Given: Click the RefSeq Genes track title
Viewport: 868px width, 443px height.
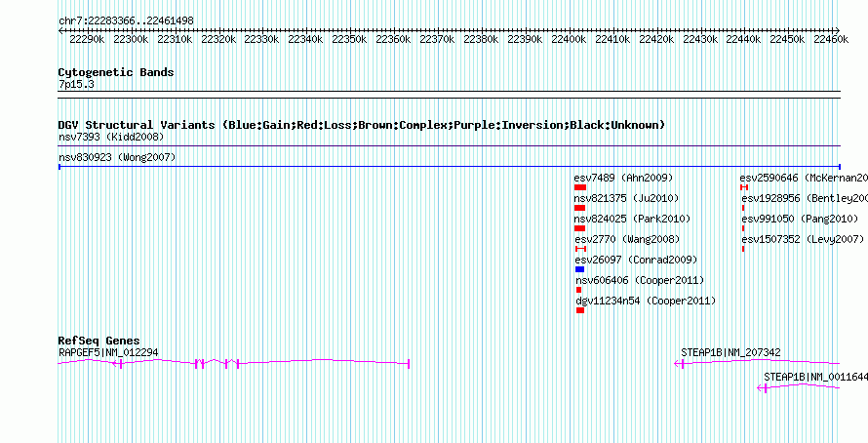Looking at the screenshot, I should (x=99, y=341).
